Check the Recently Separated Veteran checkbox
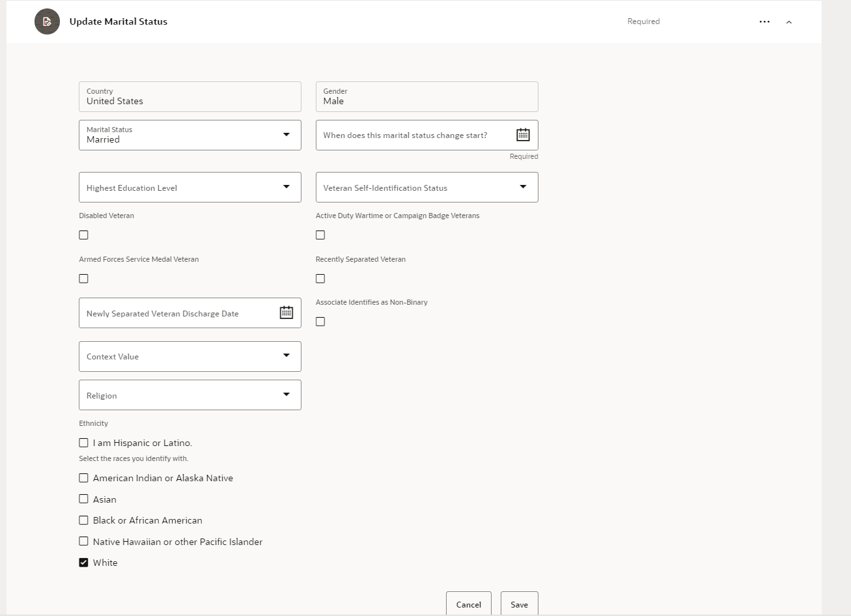This screenshot has height=616, width=851. tap(320, 279)
